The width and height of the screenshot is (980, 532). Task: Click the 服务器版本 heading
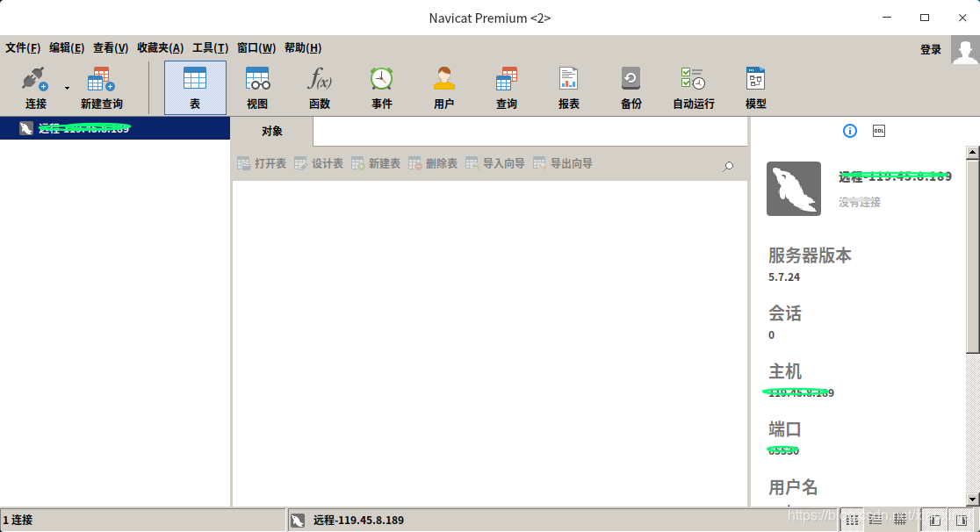tap(810, 255)
